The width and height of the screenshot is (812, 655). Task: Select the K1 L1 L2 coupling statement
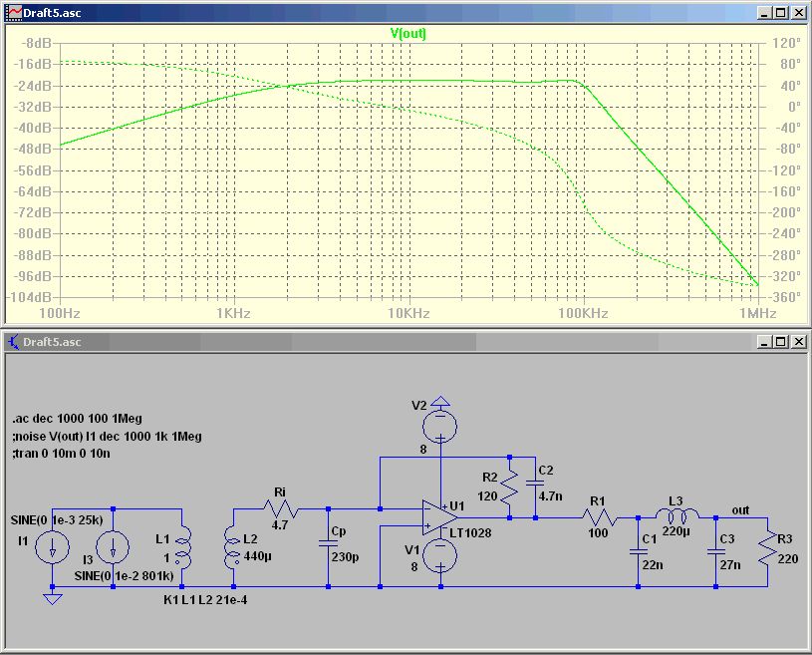coord(205,600)
